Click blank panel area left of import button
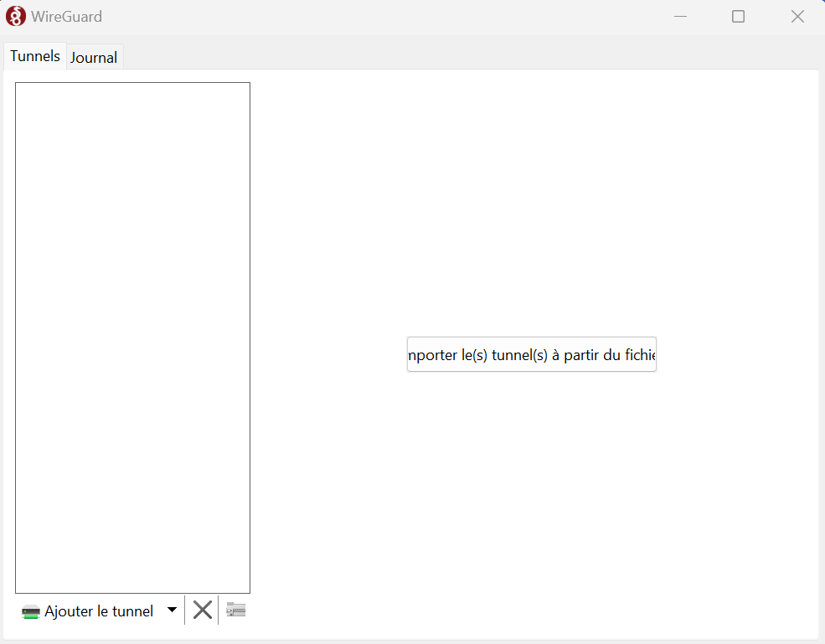The width and height of the screenshot is (825, 644). [x=335, y=354]
